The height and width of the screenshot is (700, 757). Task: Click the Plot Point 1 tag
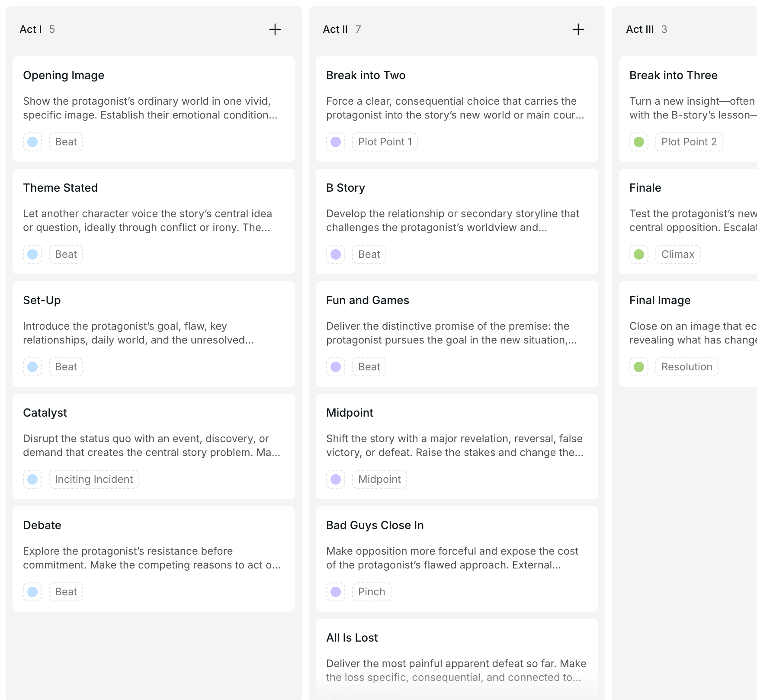(385, 142)
